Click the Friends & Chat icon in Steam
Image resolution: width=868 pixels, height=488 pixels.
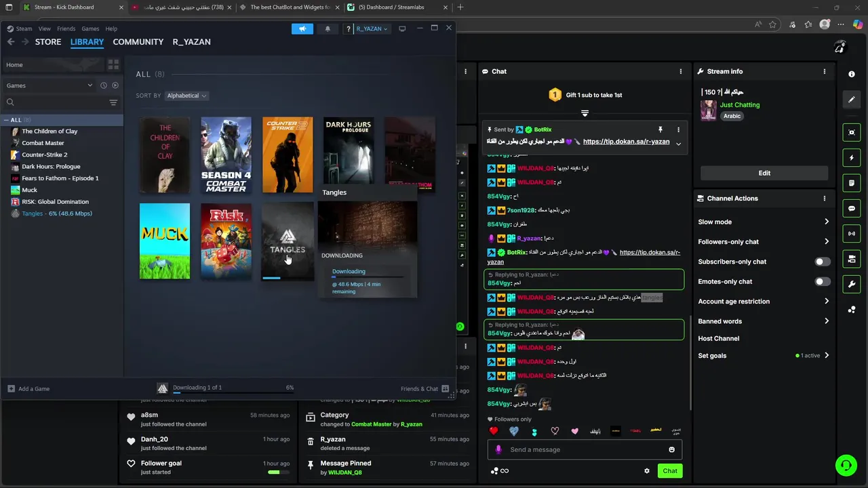(x=445, y=388)
